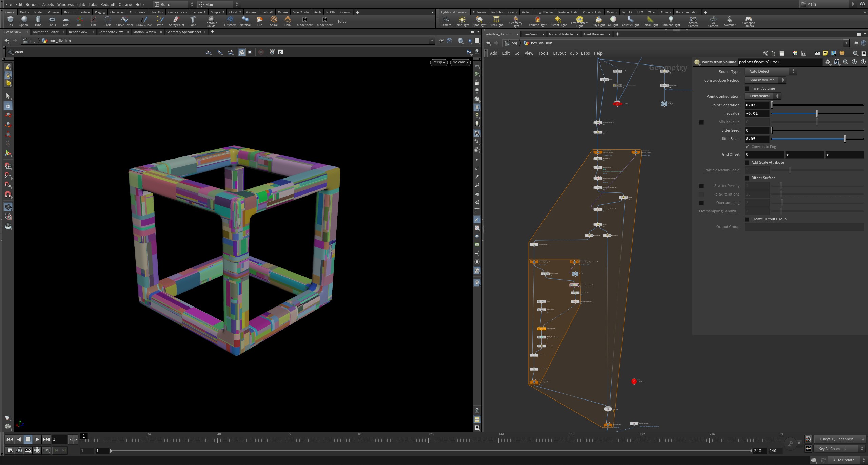868x465 pixels.
Task: Check the Create Output Group option
Action: (747, 219)
